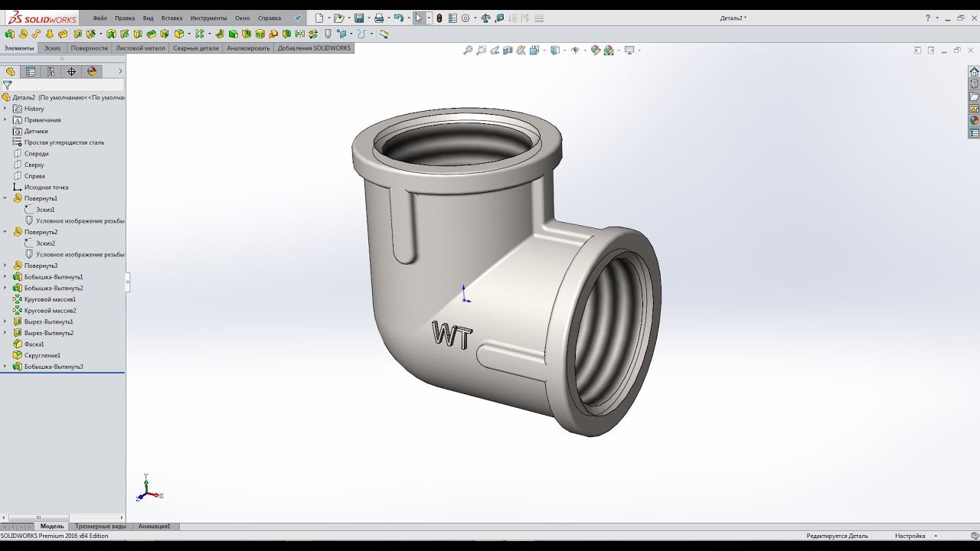Click the Edit Appearance sphere icon
The image size is (980, 551).
coord(595,51)
